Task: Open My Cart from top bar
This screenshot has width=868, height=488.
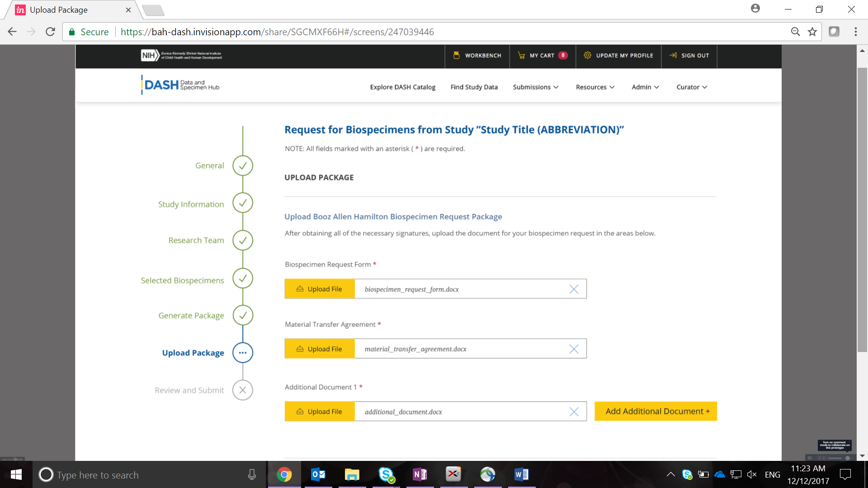Action: [542, 56]
